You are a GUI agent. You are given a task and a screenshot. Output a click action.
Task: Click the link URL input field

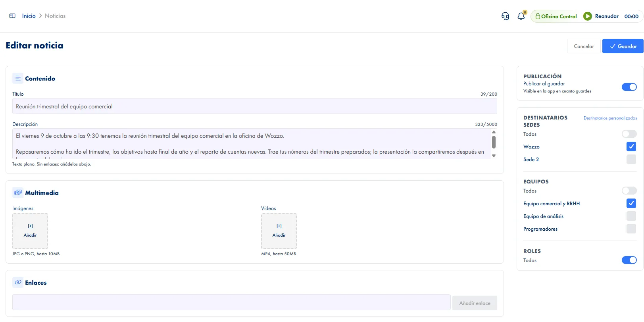tap(231, 302)
